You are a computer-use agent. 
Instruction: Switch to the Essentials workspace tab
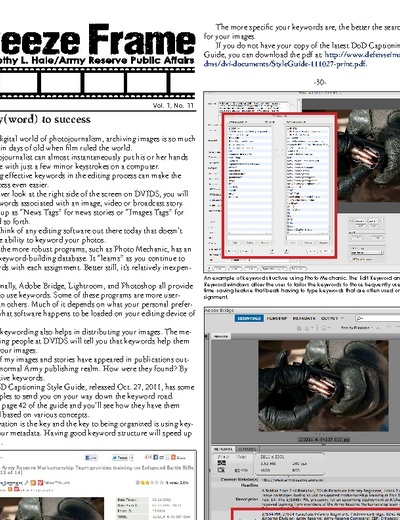249,318
